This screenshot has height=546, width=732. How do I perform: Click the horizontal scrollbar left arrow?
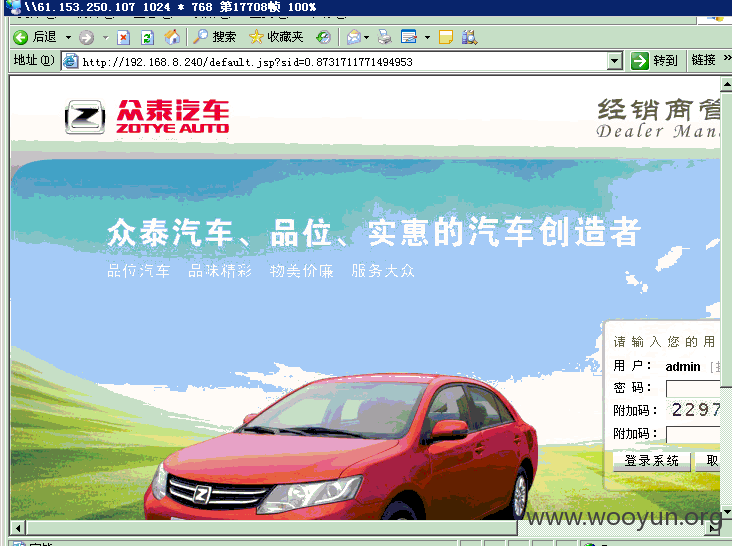pyautogui.click(x=18, y=528)
